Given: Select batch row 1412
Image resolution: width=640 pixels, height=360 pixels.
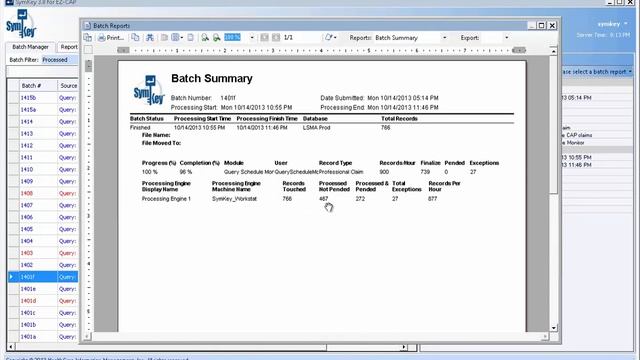Looking at the screenshot, I should tap(43, 145).
